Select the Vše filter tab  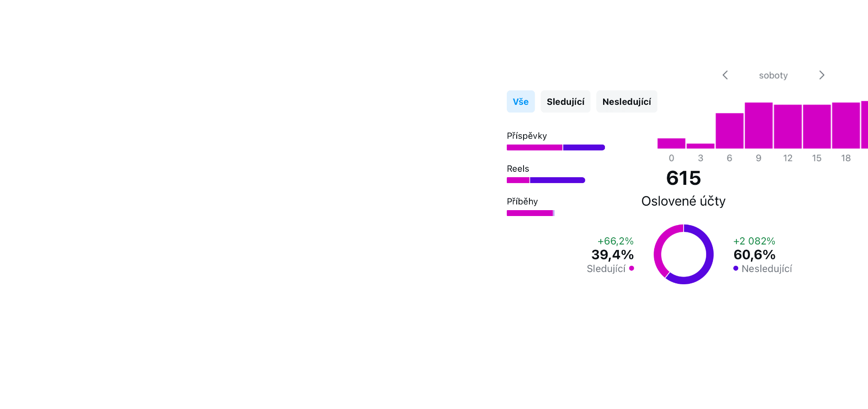[521, 102]
